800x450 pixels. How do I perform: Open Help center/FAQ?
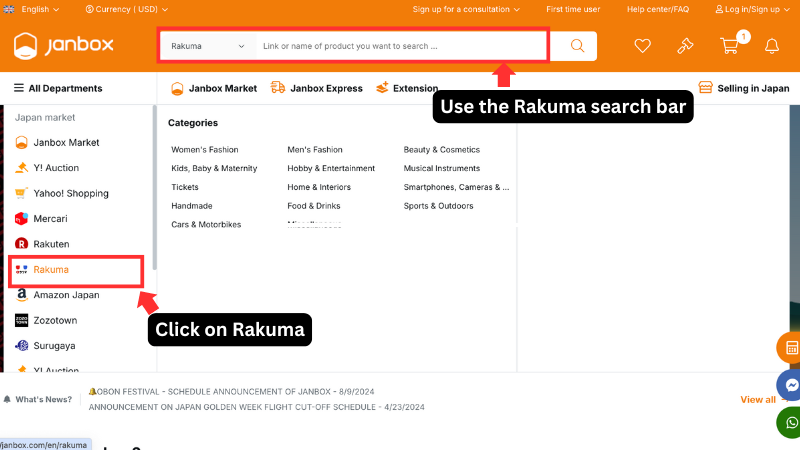pyautogui.click(x=658, y=9)
